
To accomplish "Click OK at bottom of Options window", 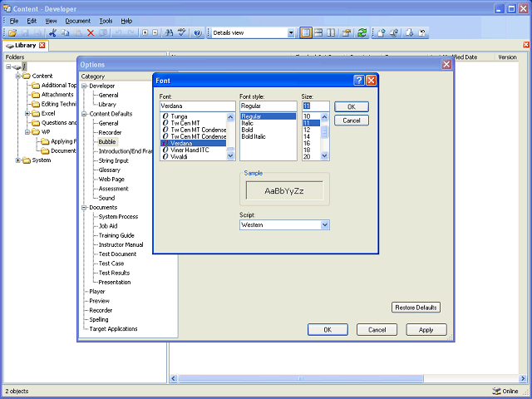I will tap(328, 330).
